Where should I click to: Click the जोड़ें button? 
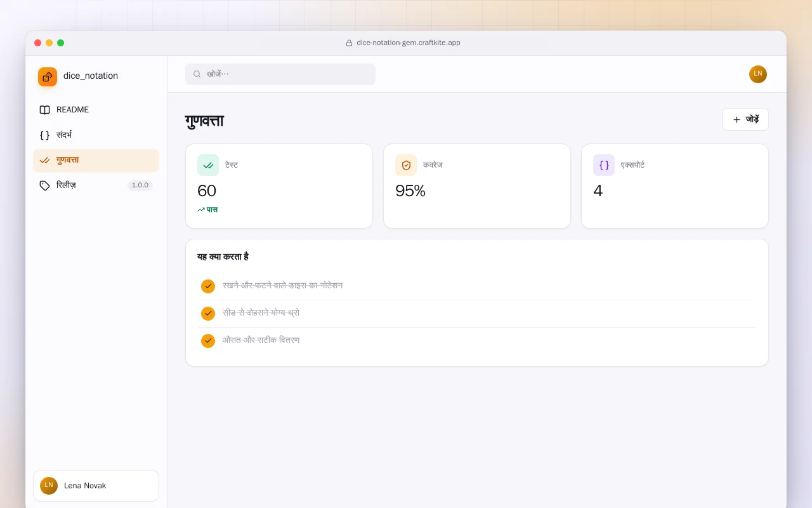pyautogui.click(x=745, y=119)
